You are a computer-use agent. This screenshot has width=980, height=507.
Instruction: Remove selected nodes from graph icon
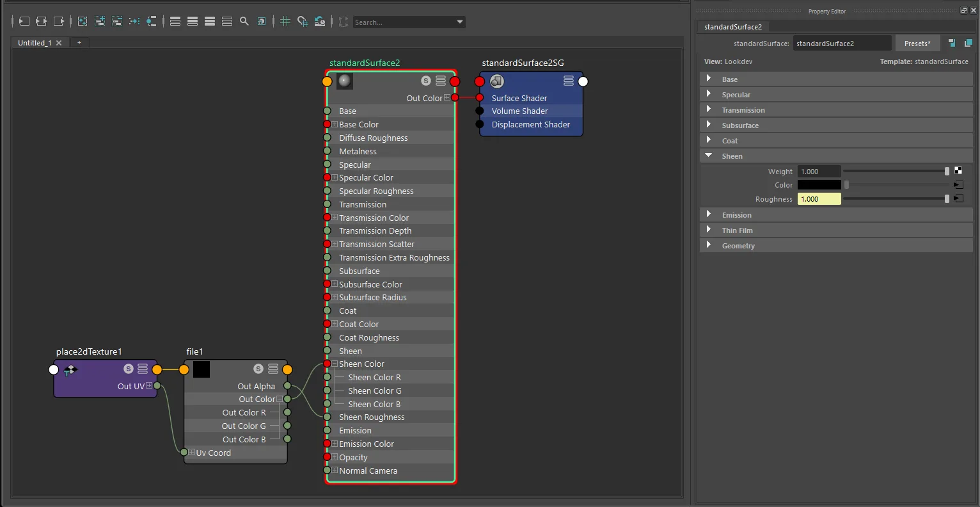tap(117, 22)
